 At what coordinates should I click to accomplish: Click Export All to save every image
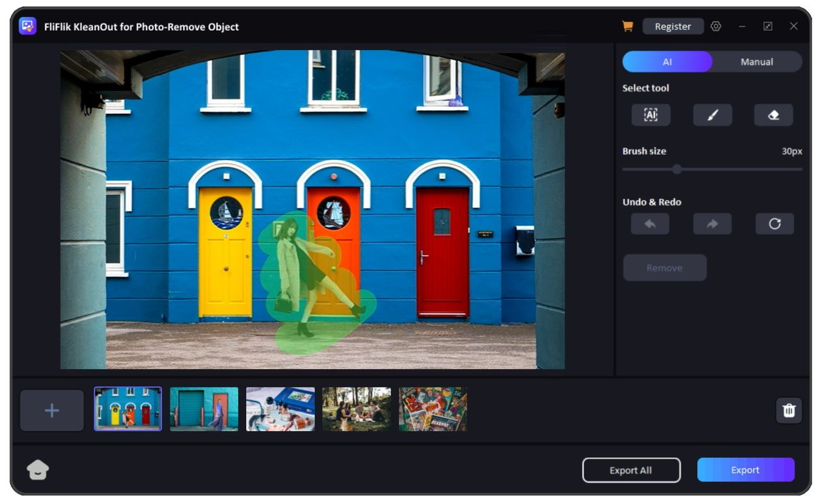click(631, 469)
